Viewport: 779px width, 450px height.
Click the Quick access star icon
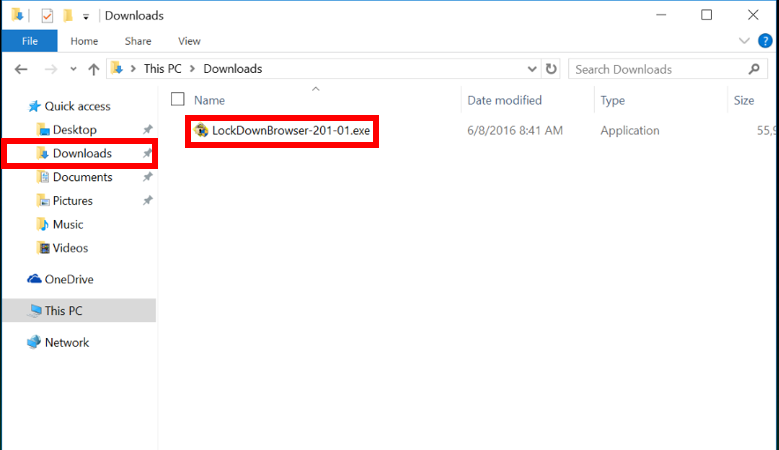34,106
